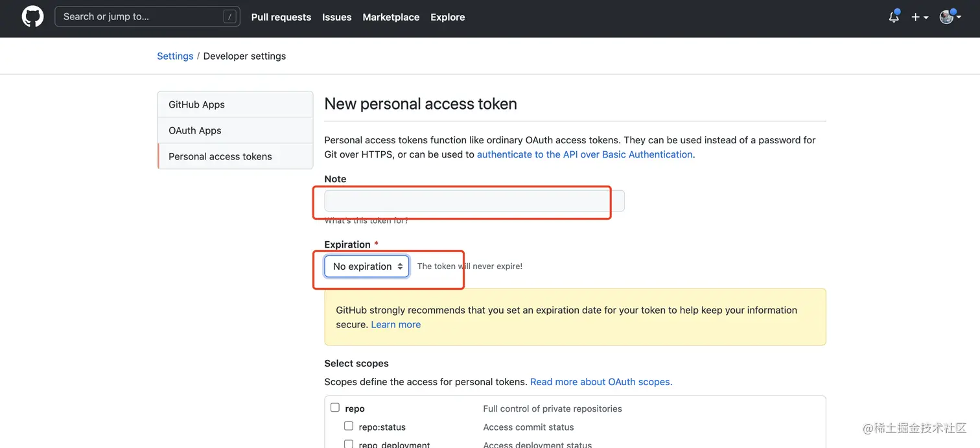Click the slash shortcut key icon
This screenshot has height=448, width=980.
click(x=229, y=17)
